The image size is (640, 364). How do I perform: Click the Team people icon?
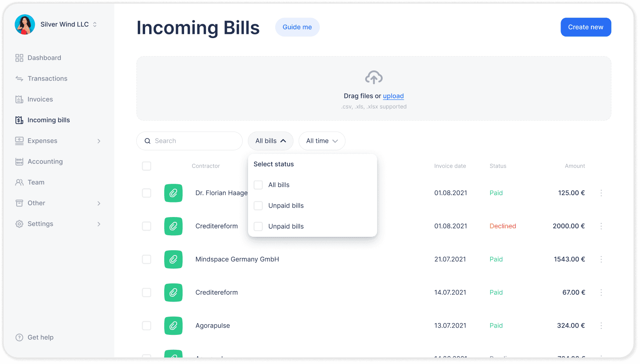(x=19, y=182)
